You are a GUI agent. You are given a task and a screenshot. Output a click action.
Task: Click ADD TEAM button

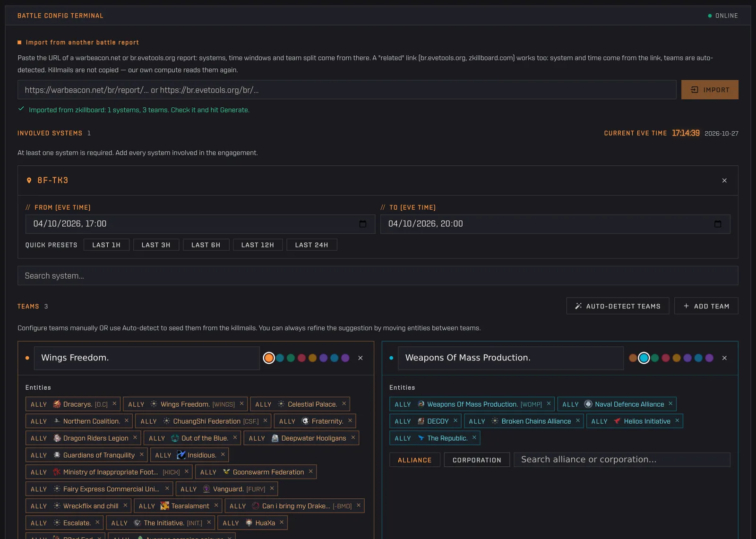tap(706, 306)
